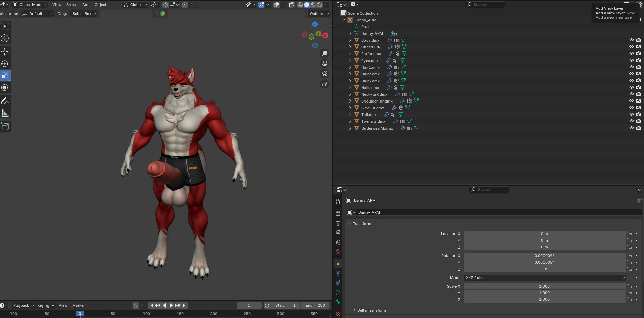Open the Add Cube tool

click(x=5, y=127)
